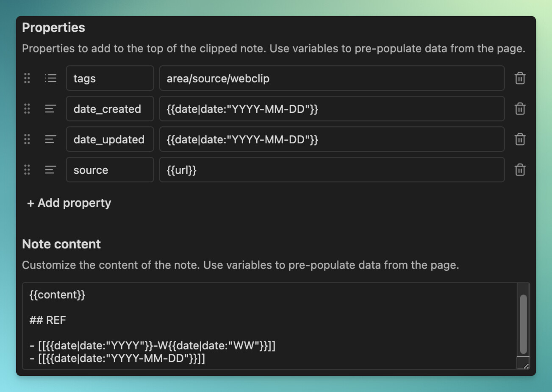Click + Add property

(x=68, y=203)
